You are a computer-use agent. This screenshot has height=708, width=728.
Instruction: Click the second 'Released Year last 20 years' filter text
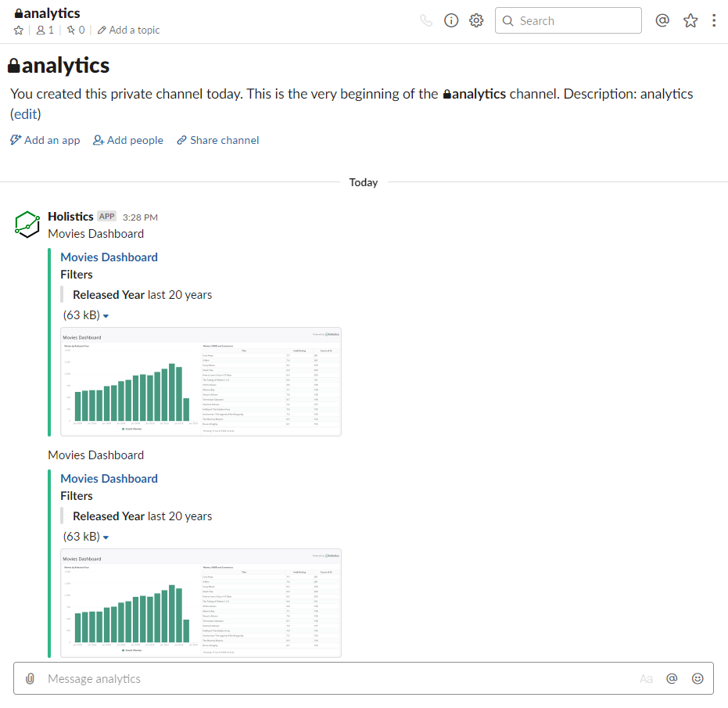pyautogui.click(x=142, y=516)
